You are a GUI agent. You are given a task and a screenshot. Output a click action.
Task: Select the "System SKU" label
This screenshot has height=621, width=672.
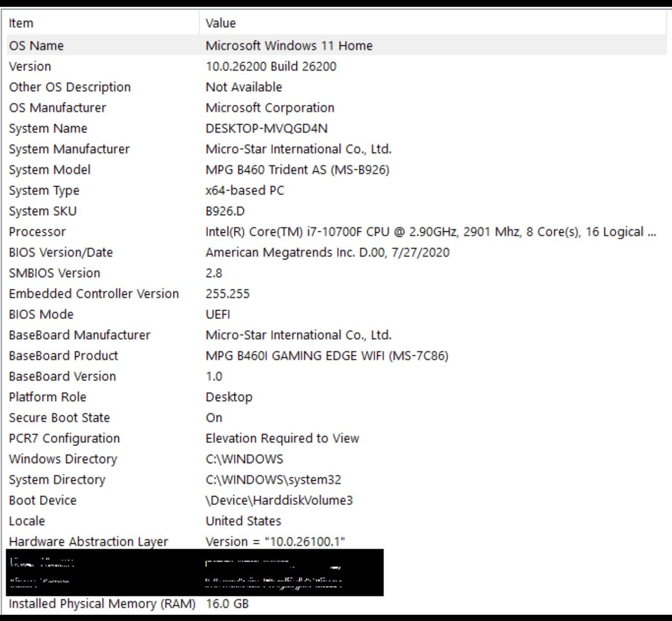[x=43, y=211]
